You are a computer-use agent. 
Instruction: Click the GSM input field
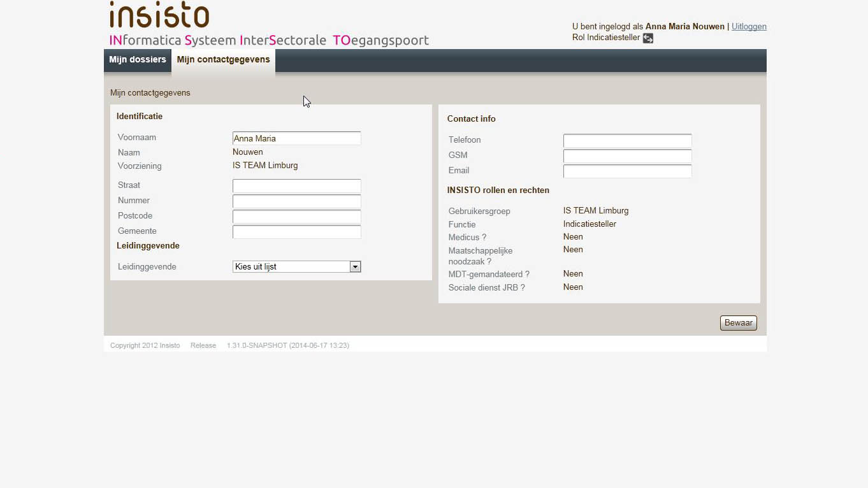click(x=628, y=156)
